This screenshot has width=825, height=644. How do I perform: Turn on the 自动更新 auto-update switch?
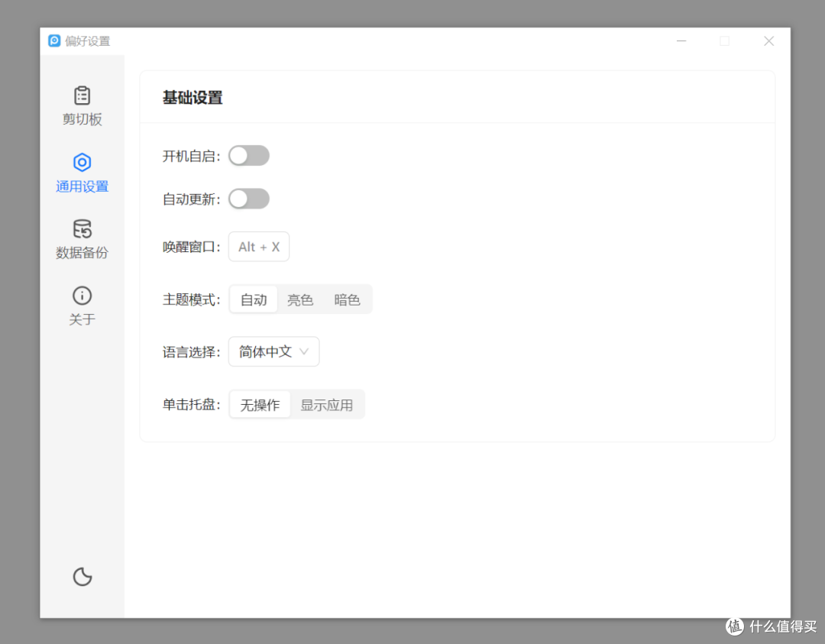point(249,199)
